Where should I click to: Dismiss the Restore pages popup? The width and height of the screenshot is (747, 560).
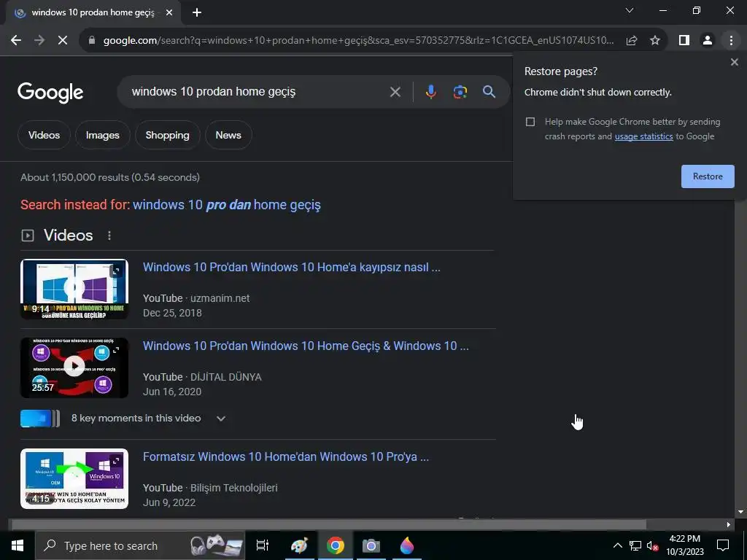pyautogui.click(x=734, y=62)
